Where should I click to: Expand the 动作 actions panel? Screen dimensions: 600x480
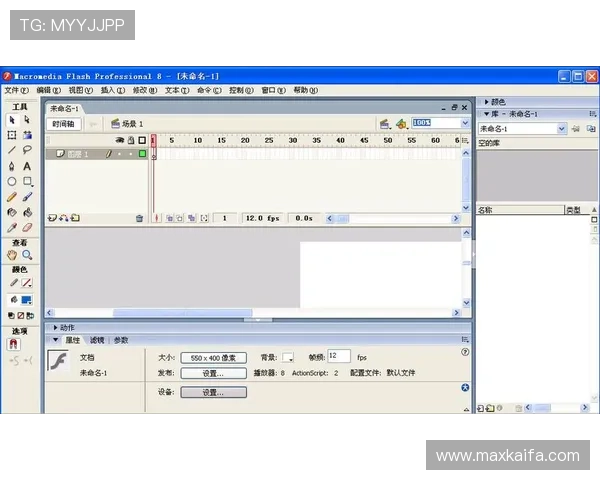55,328
